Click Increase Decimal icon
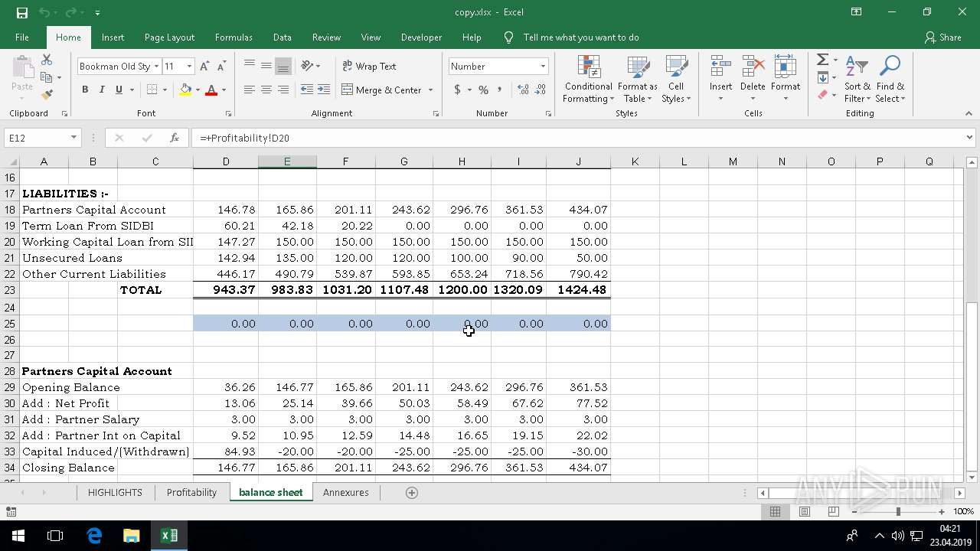The image size is (980, 551). point(524,90)
